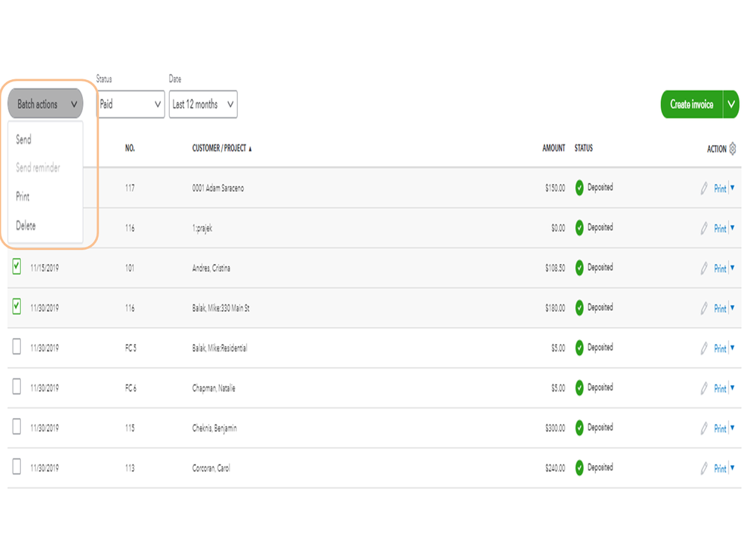The width and height of the screenshot is (747, 560).
Task: Uncheck the Balak, Mike:330 Main St checkbox
Action: point(16,307)
